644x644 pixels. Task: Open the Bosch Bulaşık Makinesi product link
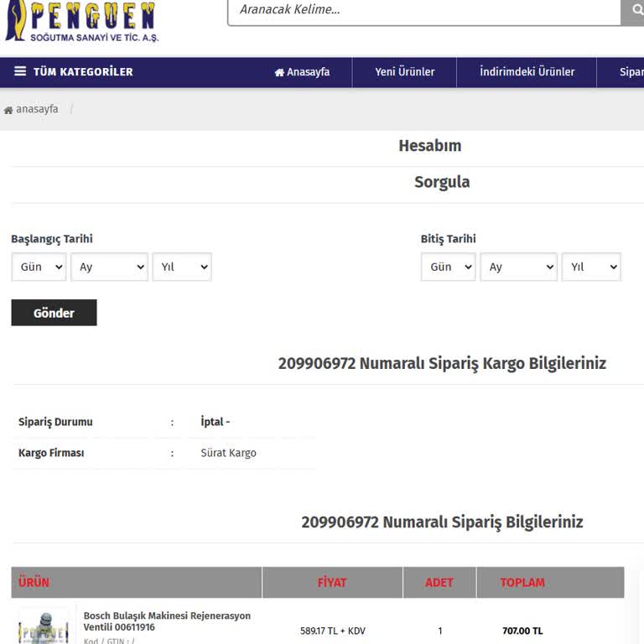tap(167, 621)
